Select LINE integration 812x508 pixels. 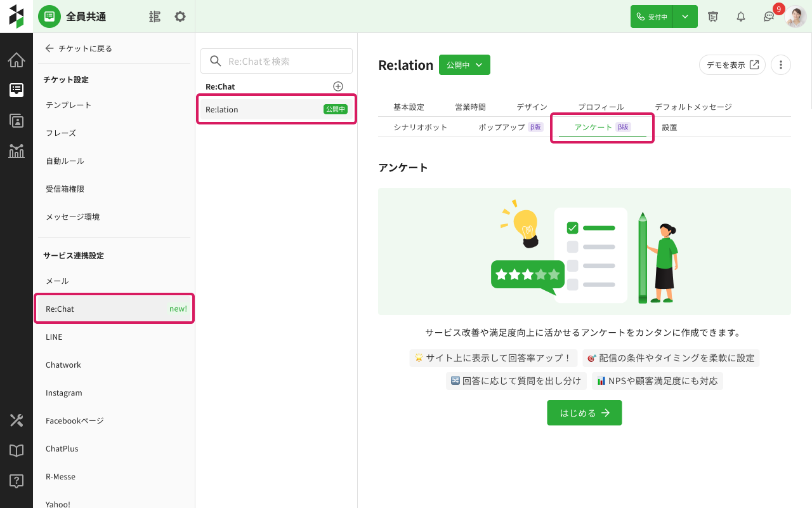click(x=114, y=337)
